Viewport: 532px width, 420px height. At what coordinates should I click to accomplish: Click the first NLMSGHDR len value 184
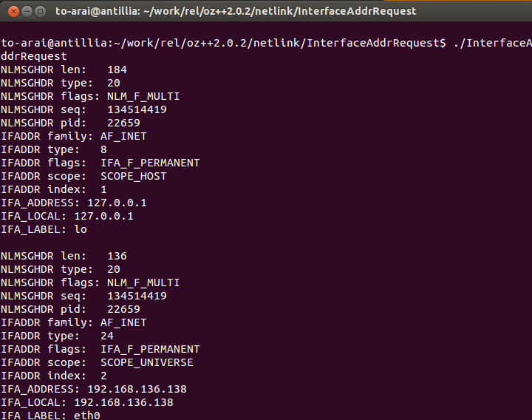117,70
